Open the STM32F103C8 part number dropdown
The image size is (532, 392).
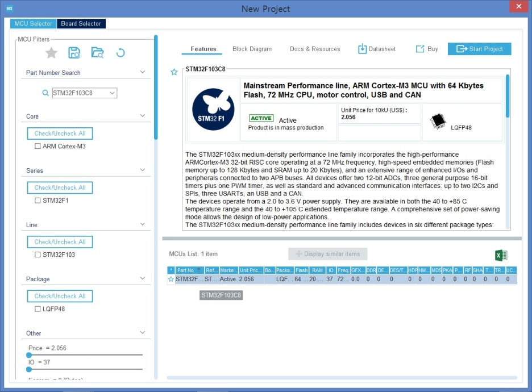coord(112,93)
